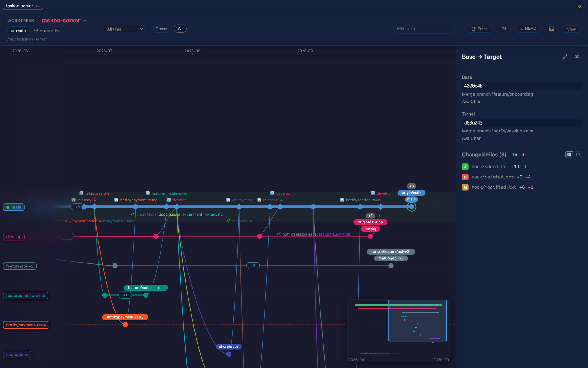Expand the +3 badge above origin/main
The width and height of the screenshot is (588, 368).
click(x=412, y=186)
